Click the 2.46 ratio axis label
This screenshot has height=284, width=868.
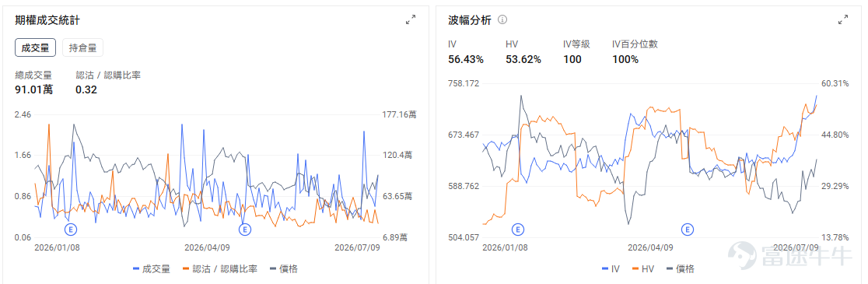23,114
